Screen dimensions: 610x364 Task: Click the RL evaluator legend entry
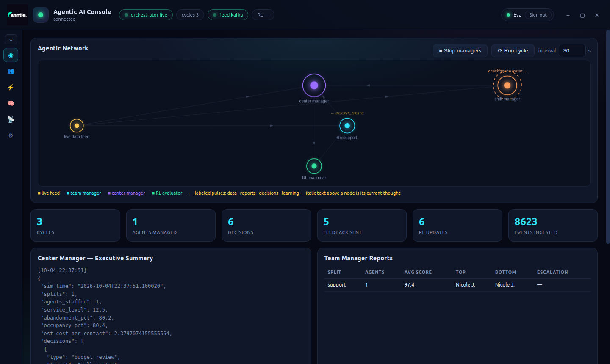pos(167,193)
